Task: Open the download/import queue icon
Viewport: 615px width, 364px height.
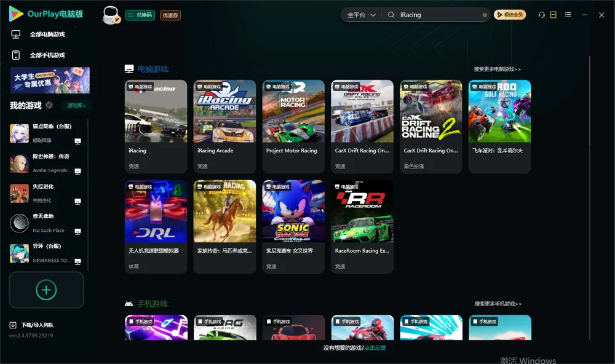Action: tap(12, 325)
